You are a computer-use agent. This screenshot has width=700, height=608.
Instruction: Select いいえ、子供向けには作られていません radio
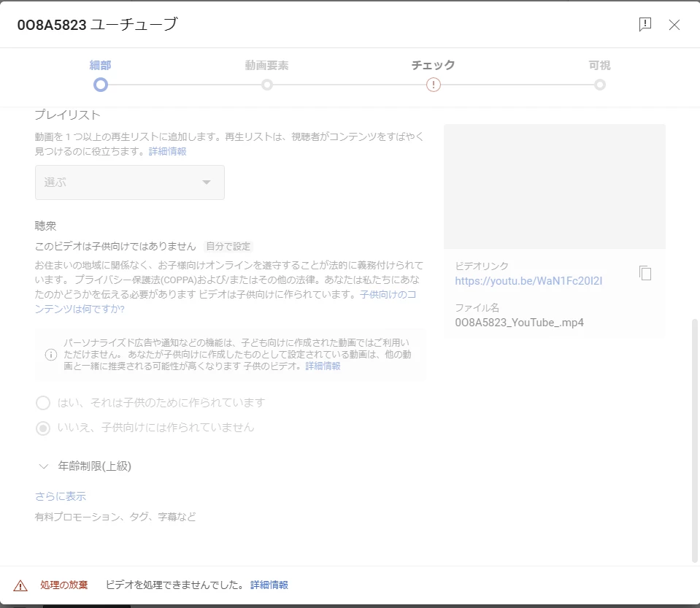[x=43, y=428]
